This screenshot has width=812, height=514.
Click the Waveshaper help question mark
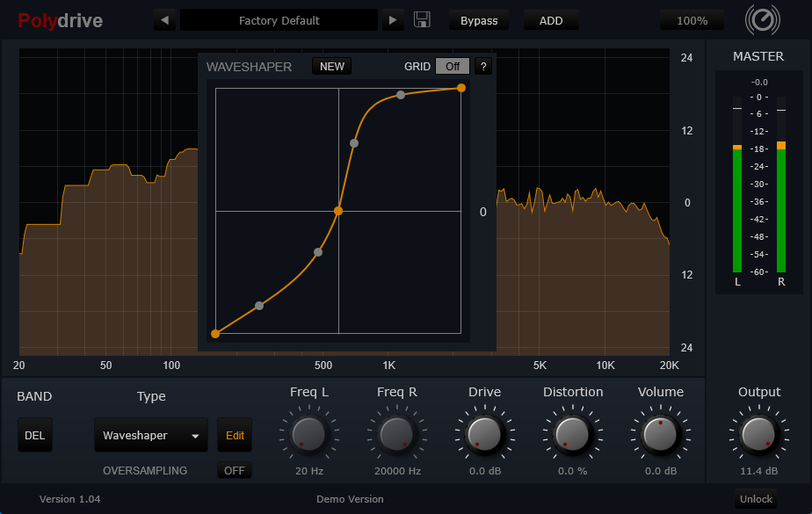coord(483,65)
